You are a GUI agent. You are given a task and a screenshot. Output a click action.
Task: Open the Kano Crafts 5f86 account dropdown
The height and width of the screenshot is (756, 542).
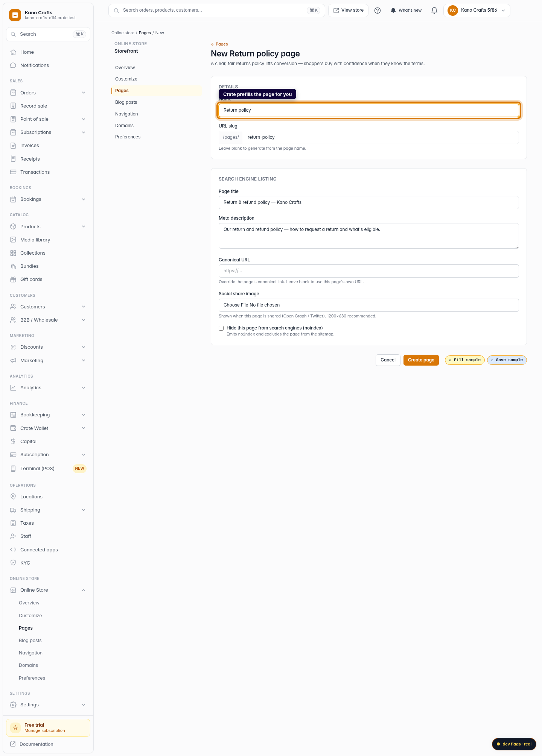pos(477,11)
